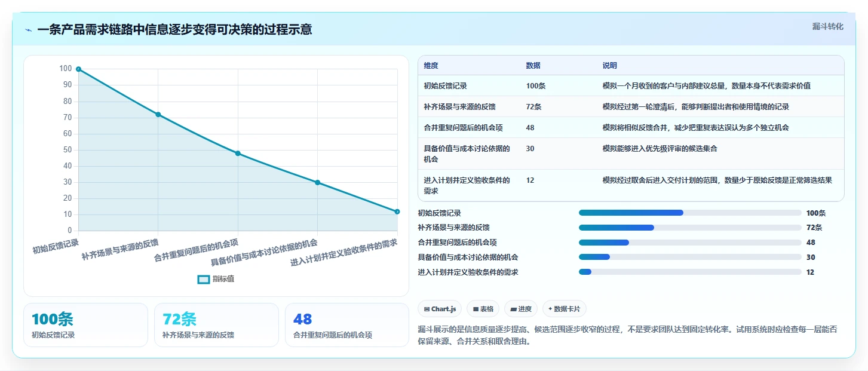Click the page title 一条产品需求链路中信息逐步变得可决策的过程示意
The image size is (868, 371).
pyautogui.click(x=174, y=30)
